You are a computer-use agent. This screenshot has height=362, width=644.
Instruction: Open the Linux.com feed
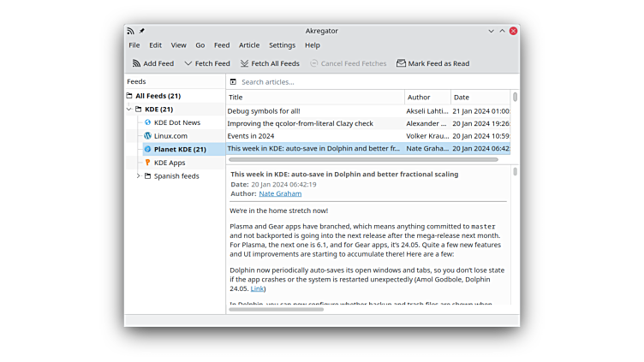pos(170,136)
